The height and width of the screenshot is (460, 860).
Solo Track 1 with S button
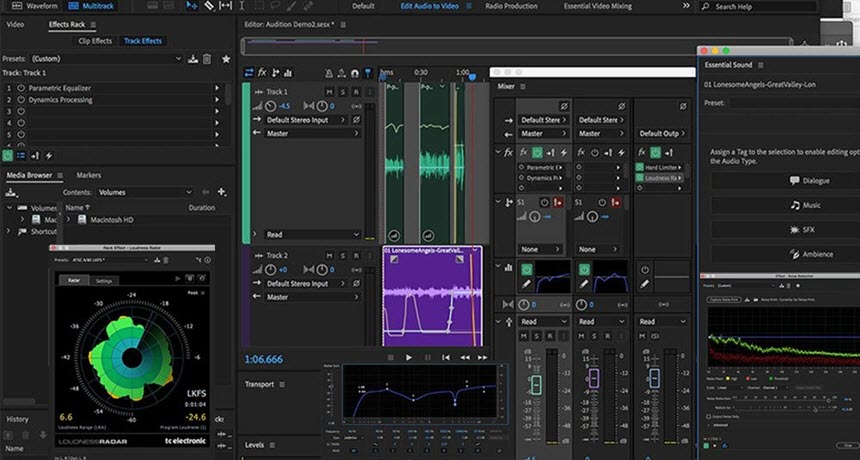click(x=343, y=92)
